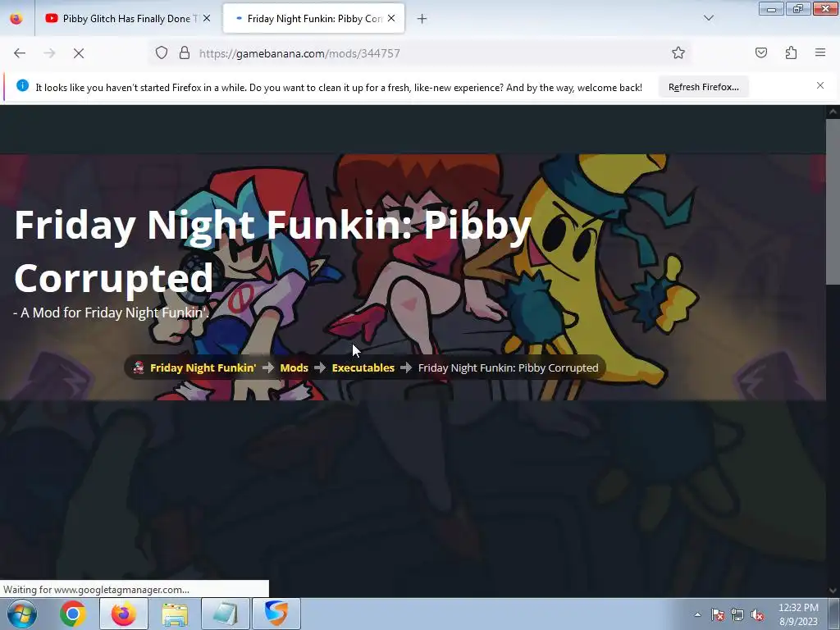840x630 pixels.
Task: Open the notepad taskbar icon
Action: 226,614
